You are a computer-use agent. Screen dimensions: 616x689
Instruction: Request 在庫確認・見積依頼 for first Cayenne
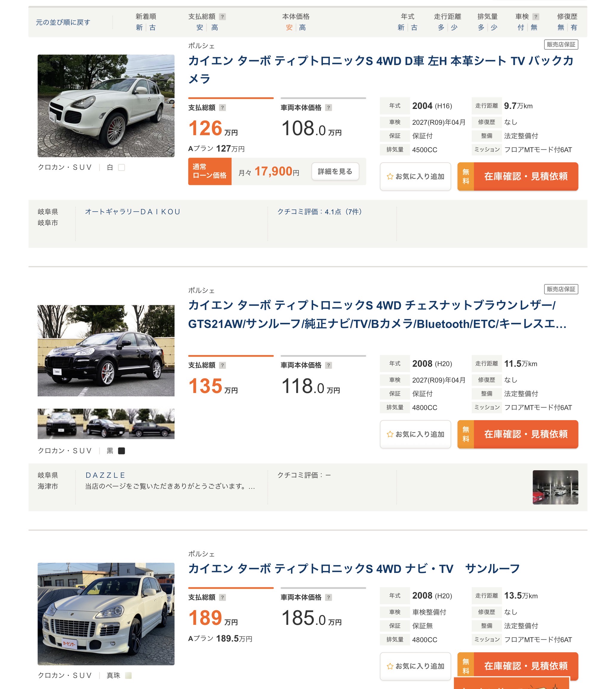[518, 176]
